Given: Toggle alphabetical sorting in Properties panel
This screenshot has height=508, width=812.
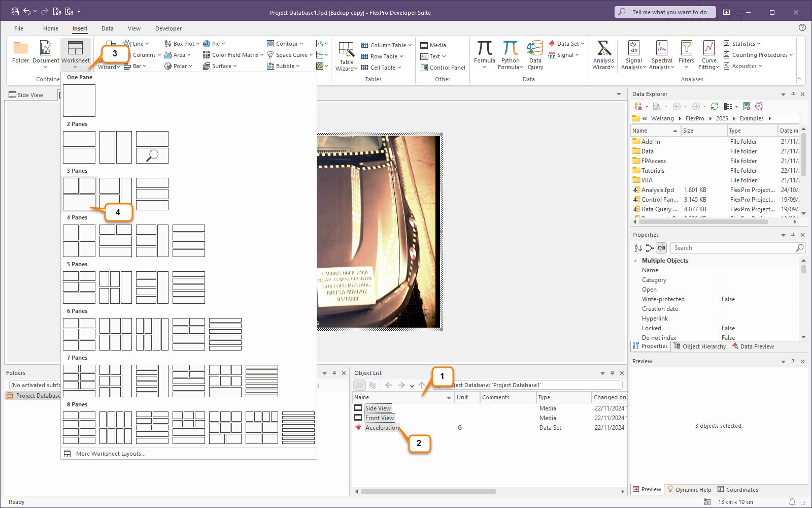Looking at the screenshot, I should pyautogui.click(x=638, y=248).
